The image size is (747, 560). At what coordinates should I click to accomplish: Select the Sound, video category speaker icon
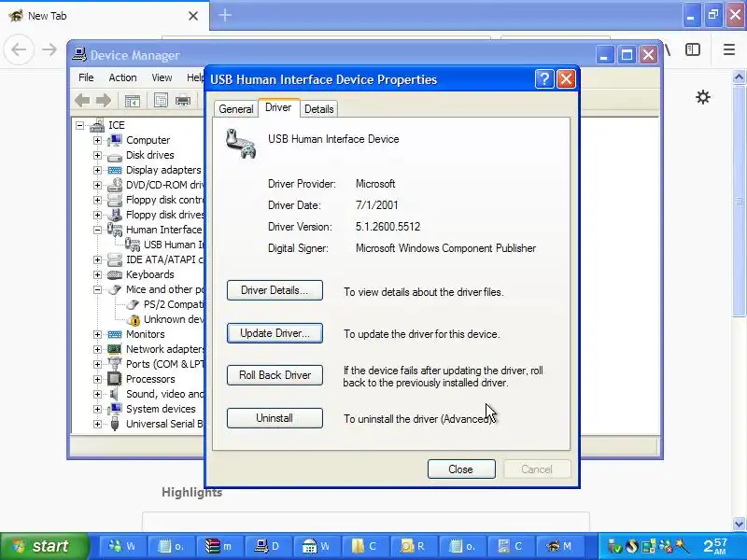click(115, 394)
